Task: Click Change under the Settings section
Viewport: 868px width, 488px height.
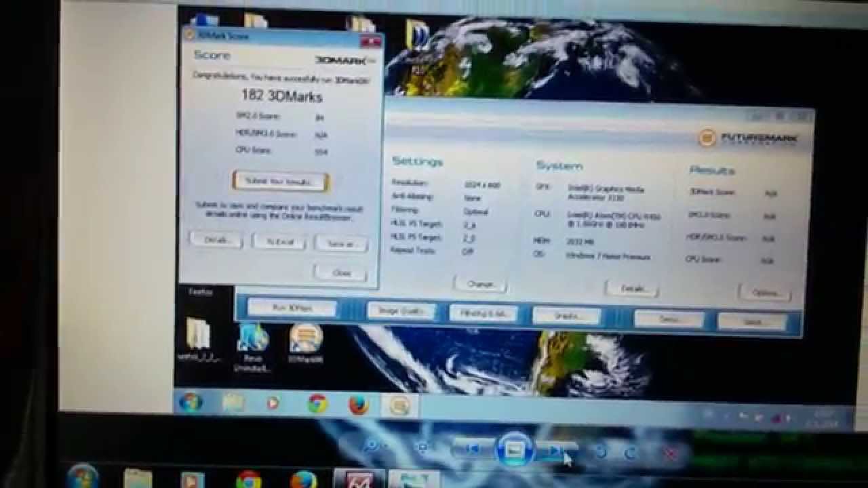Action: pos(481,284)
